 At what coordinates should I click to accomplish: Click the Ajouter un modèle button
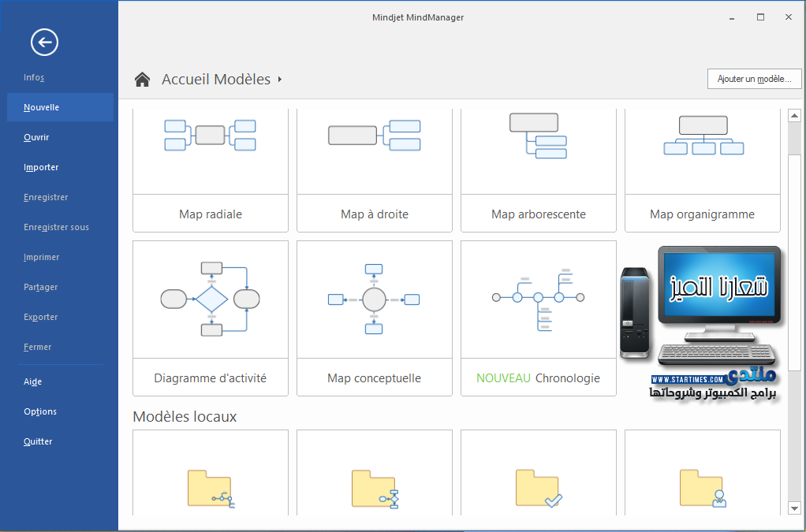754,79
